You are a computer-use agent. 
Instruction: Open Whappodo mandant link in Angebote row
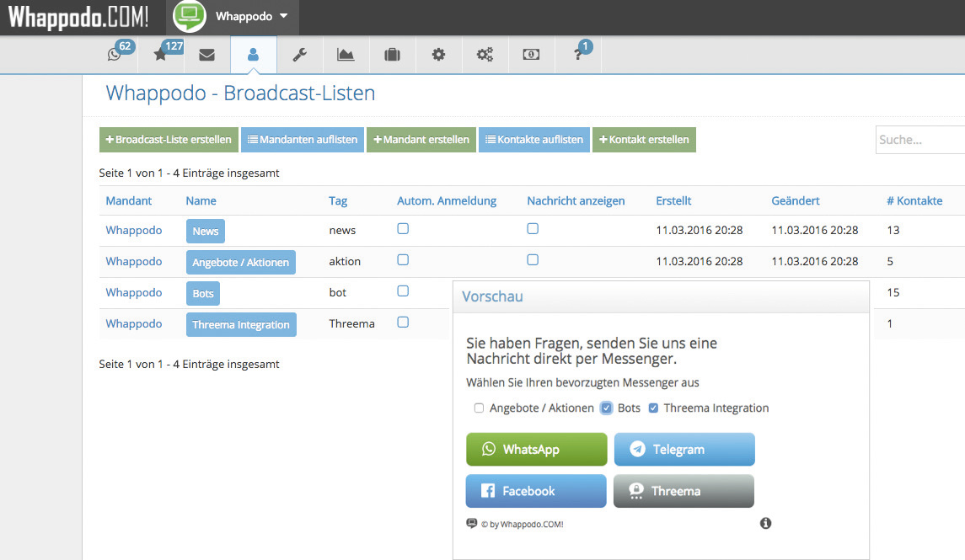coord(133,261)
